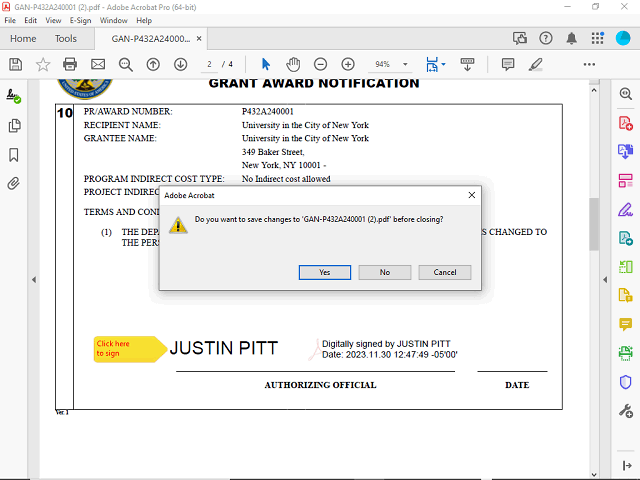This screenshot has height=480, width=640.
Task: Cancel the save changes dialog
Action: point(444,272)
